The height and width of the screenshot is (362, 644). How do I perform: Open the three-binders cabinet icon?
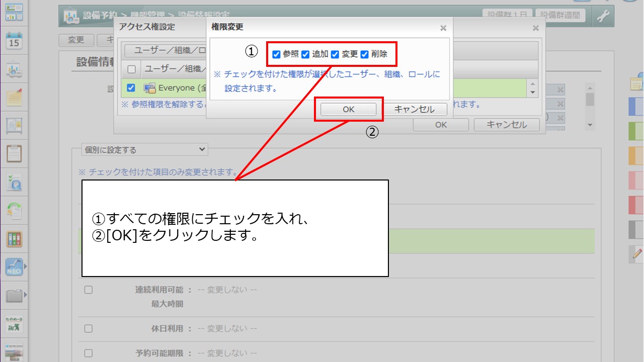point(14,239)
